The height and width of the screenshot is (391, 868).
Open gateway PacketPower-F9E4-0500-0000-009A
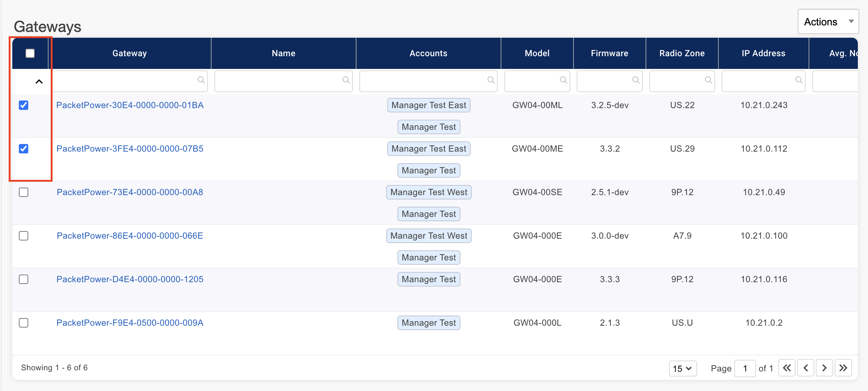tap(130, 322)
